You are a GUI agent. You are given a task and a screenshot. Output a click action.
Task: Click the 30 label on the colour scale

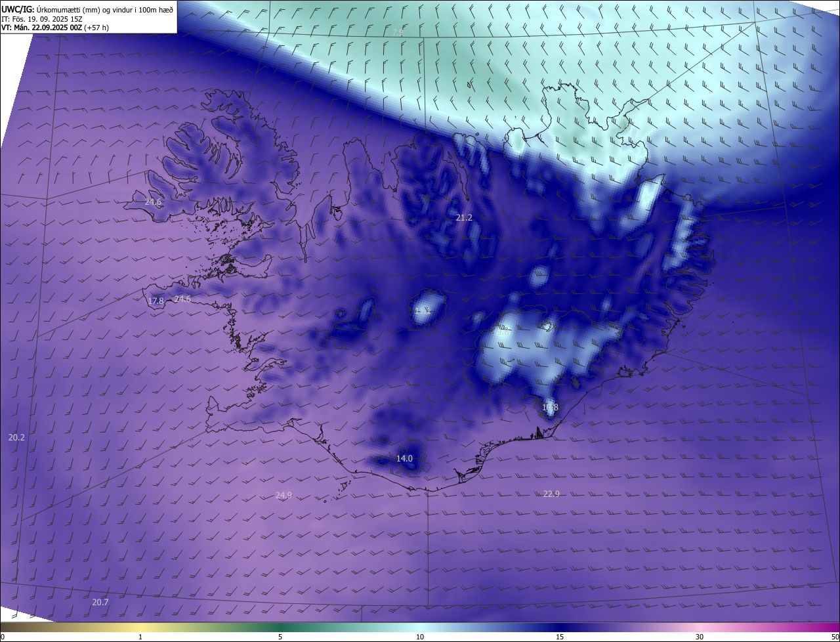[x=700, y=637]
